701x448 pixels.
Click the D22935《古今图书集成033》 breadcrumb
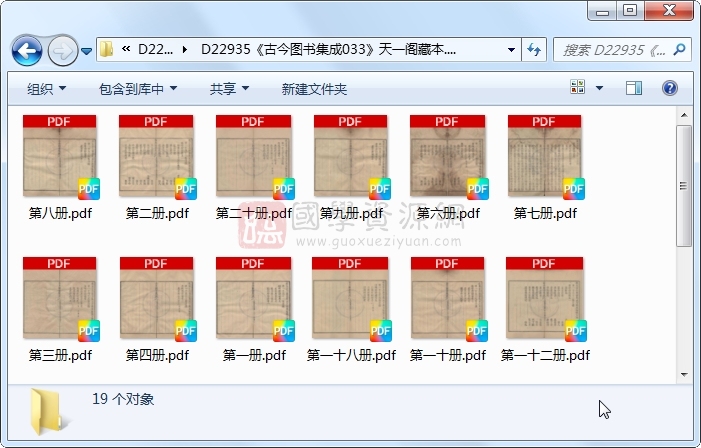pos(329,50)
